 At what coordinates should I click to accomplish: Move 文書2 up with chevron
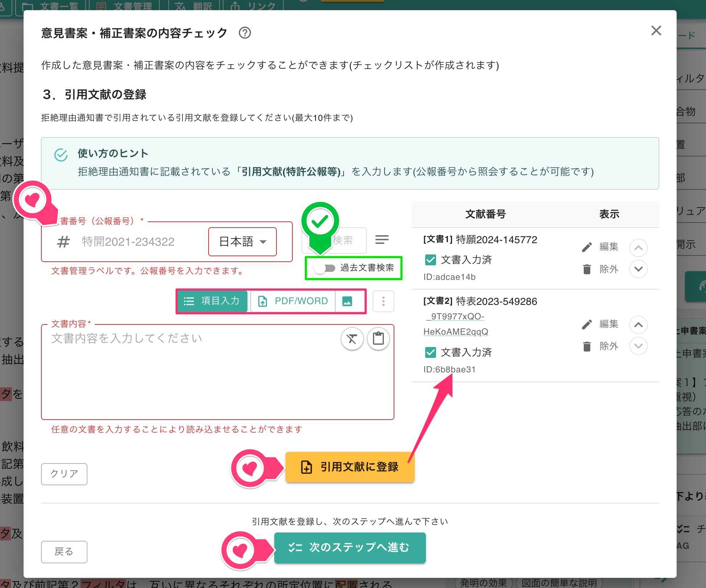point(639,325)
